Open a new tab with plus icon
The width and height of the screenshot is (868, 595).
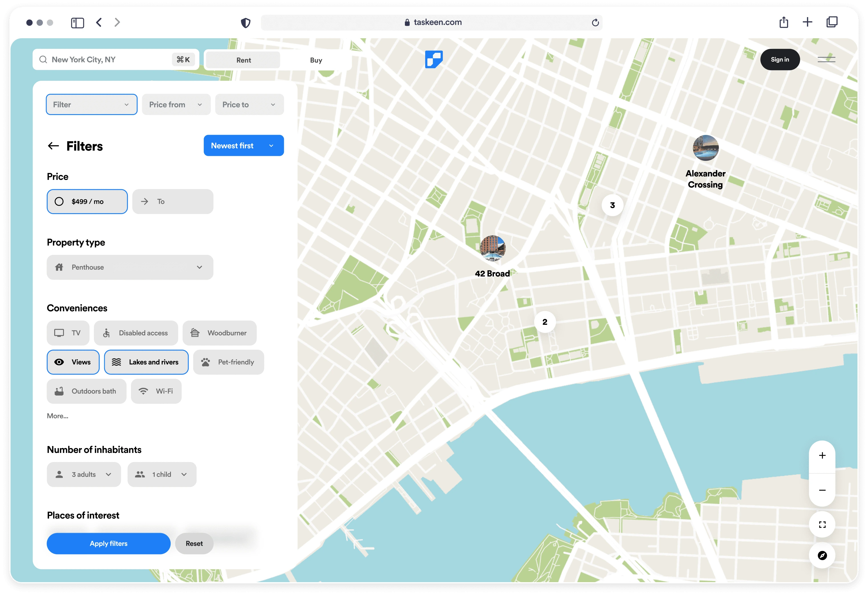point(808,22)
